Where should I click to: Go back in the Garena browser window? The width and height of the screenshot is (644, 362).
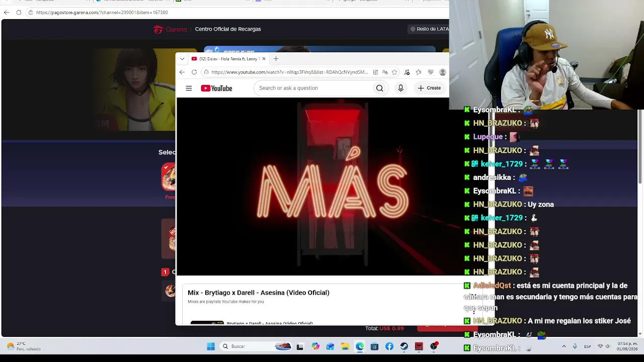point(7,13)
